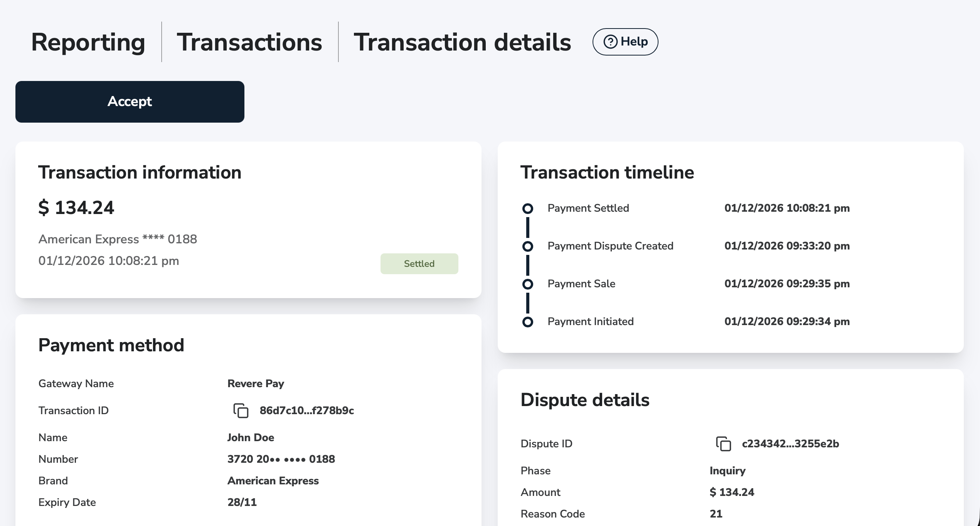The image size is (980, 526).
Task: Navigate to the Transactions breadcrumb
Action: pyautogui.click(x=249, y=42)
